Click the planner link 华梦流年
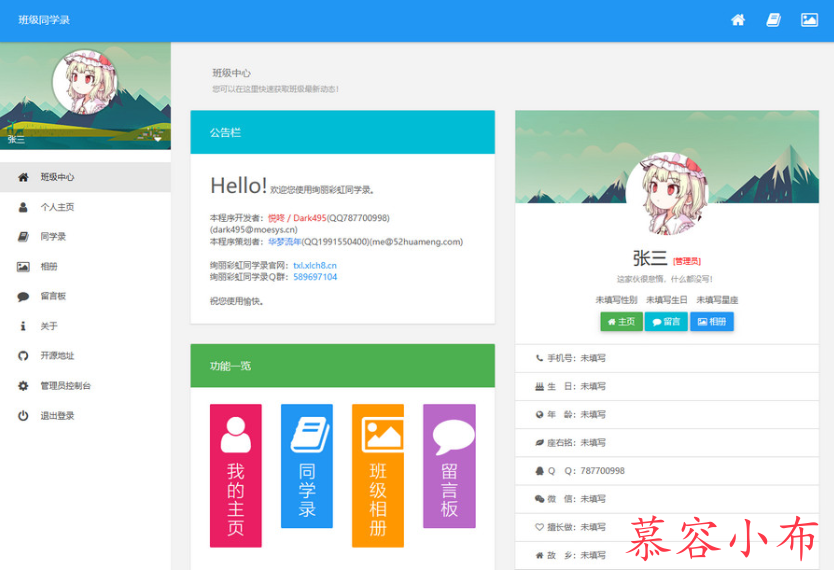This screenshot has width=834, height=574. [285, 242]
